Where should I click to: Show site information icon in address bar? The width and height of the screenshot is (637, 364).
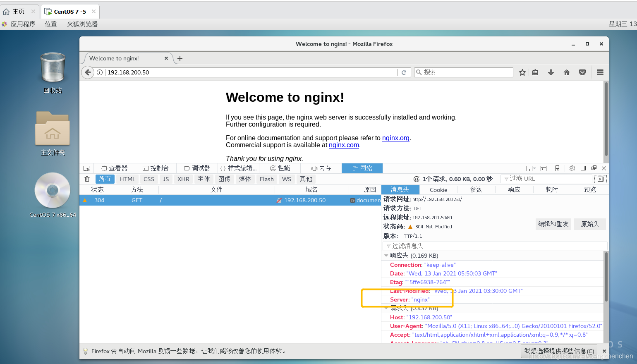pyautogui.click(x=100, y=72)
